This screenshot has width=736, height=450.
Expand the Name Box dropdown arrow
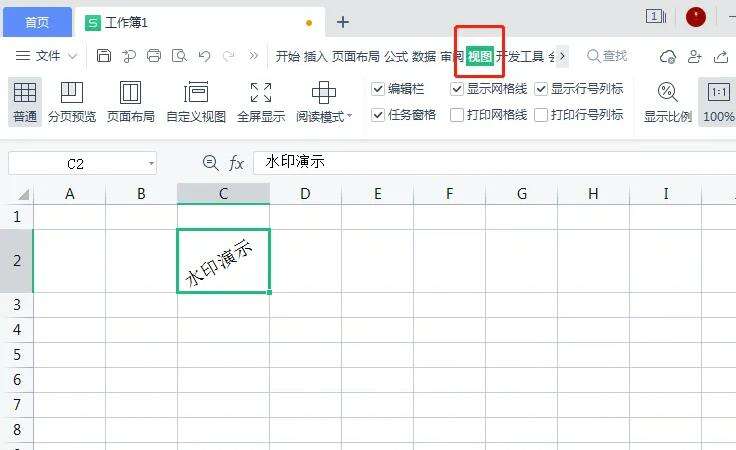click(x=151, y=163)
